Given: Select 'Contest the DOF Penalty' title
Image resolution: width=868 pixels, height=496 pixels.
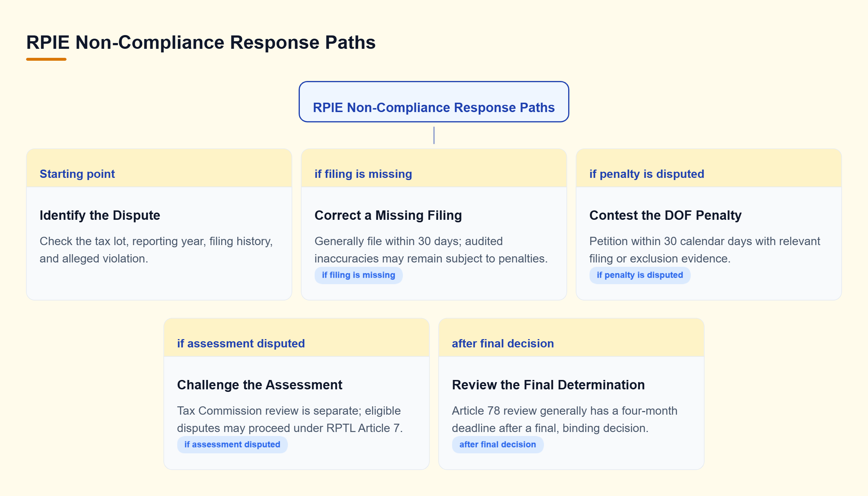Looking at the screenshot, I should point(665,215).
